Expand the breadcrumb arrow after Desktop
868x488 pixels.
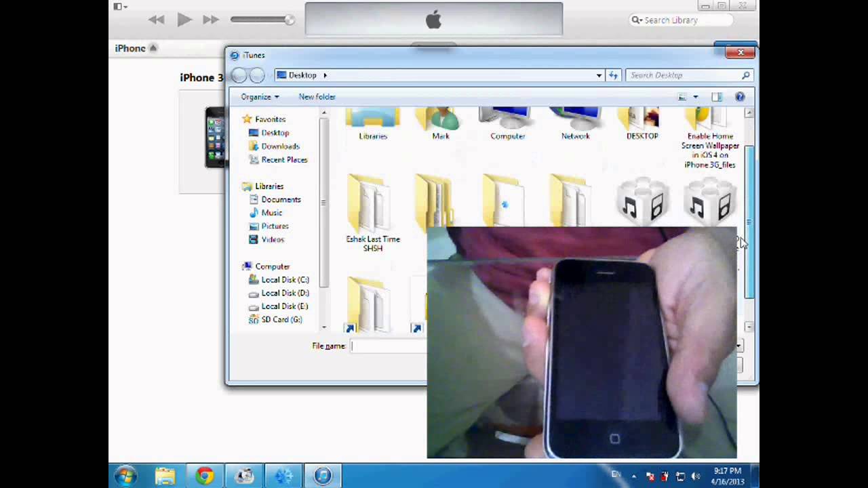pyautogui.click(x=325, y=75)
